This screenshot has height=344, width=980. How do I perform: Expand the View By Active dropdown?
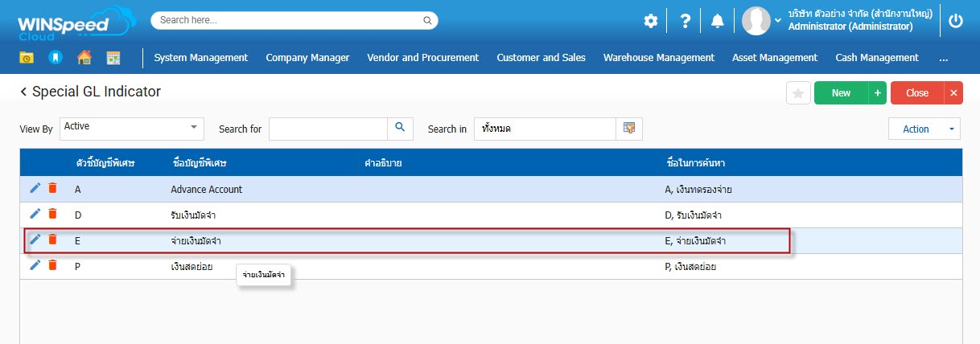(193, 128)
